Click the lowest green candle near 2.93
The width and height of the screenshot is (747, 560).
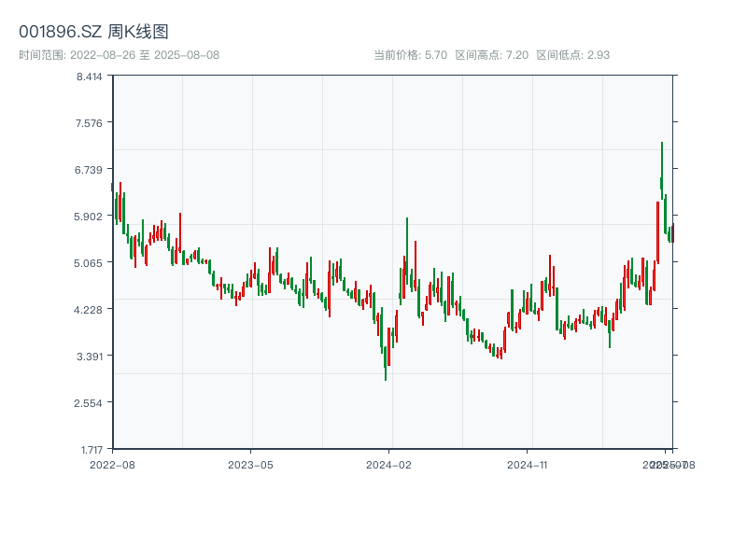click(386, 364)
